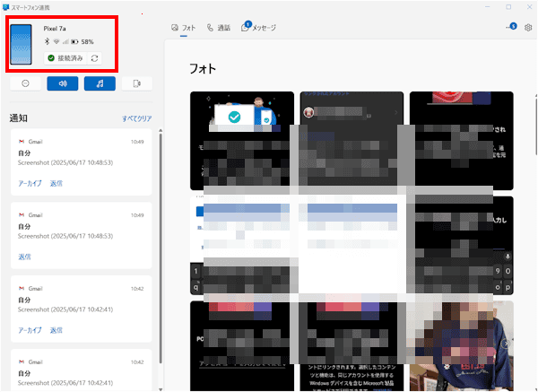The width and height of the screenshot is (538, 392).
Task: Click 返信 in 10:49 notification without アーカイブ
Action: click(24, 257)
